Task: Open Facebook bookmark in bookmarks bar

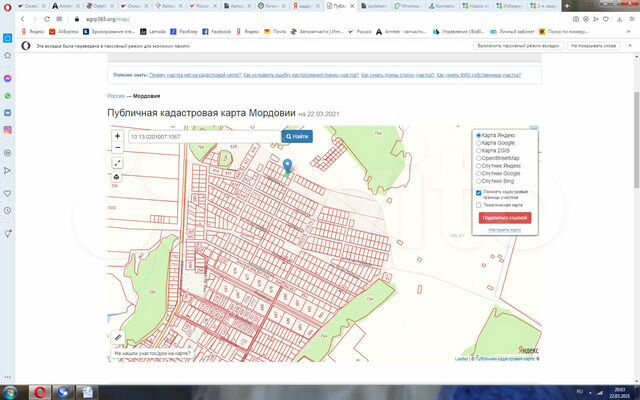Action: coord(217,31)
